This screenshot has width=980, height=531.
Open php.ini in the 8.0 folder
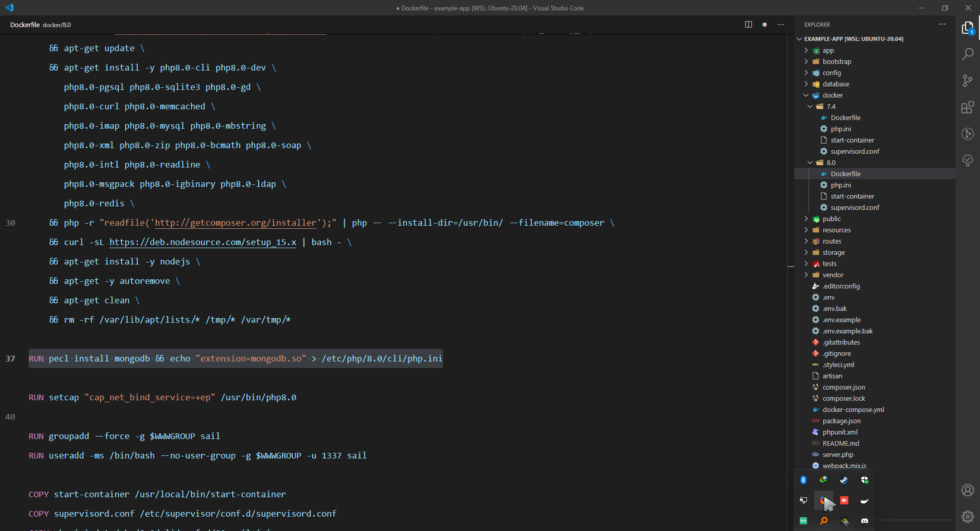(840, 185)
